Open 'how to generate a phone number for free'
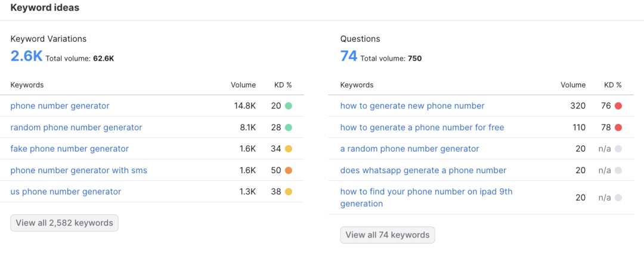Viewport: 644px width, 253px height. pos(422,127)
